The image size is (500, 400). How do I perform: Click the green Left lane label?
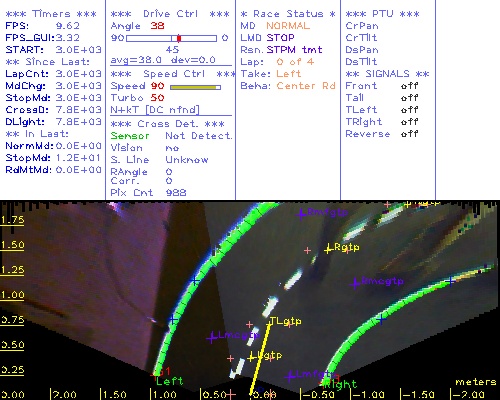click(170, 381)
